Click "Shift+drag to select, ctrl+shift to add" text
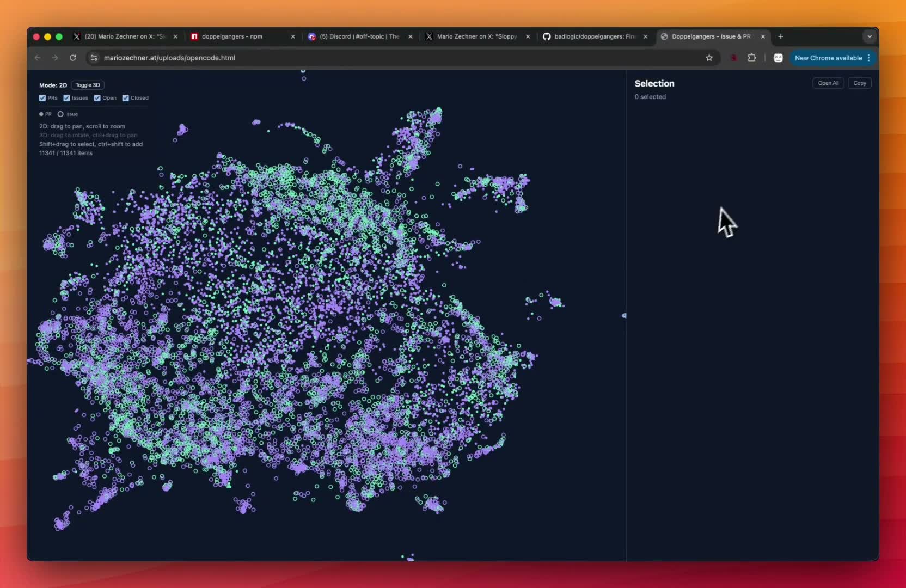The image size is (906, 588). (x=91, y=144)
